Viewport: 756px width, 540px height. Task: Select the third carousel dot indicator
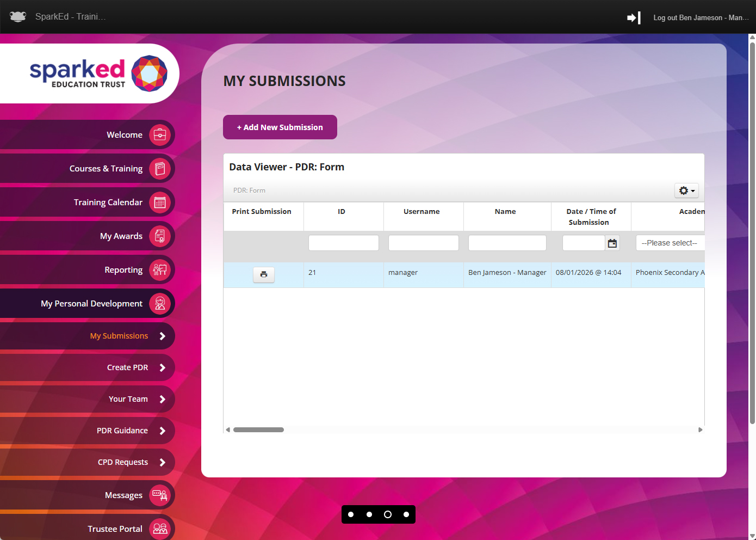click(388, 514)
